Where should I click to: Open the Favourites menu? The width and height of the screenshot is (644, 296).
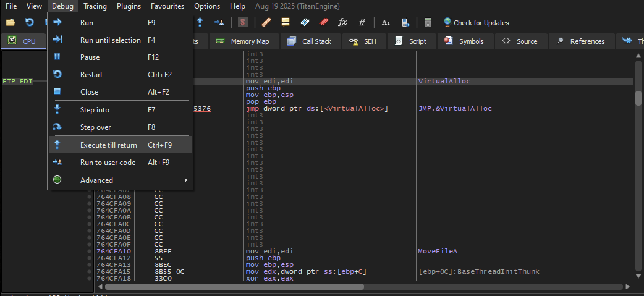coord(167,6)
